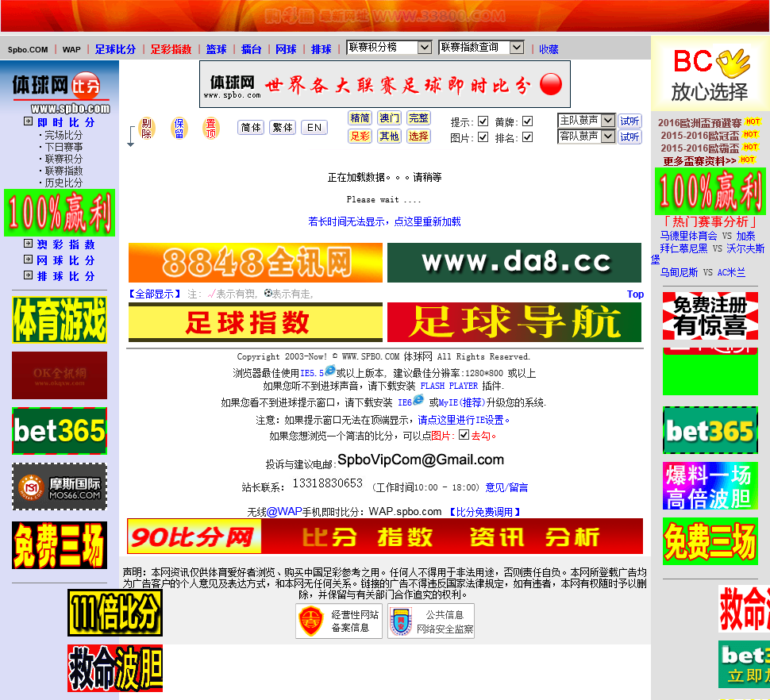
Task: Open the 客队鼓声 sound dropdown
Action: 586,136
